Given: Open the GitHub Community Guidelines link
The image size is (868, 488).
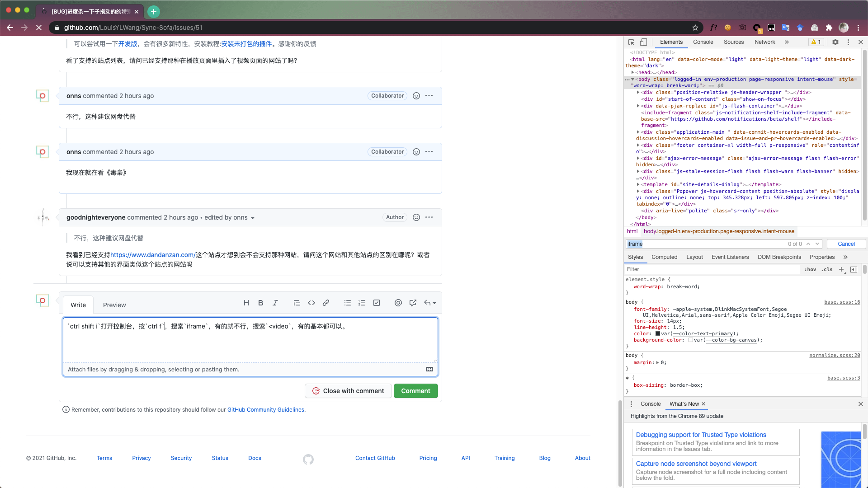Looking at the screenshot, I should coord(265,409).
